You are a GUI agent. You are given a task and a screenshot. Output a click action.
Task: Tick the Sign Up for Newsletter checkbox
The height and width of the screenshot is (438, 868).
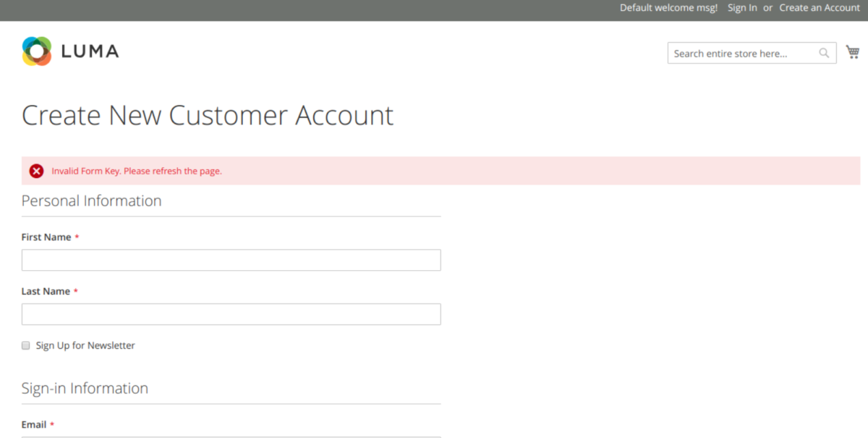26,345
